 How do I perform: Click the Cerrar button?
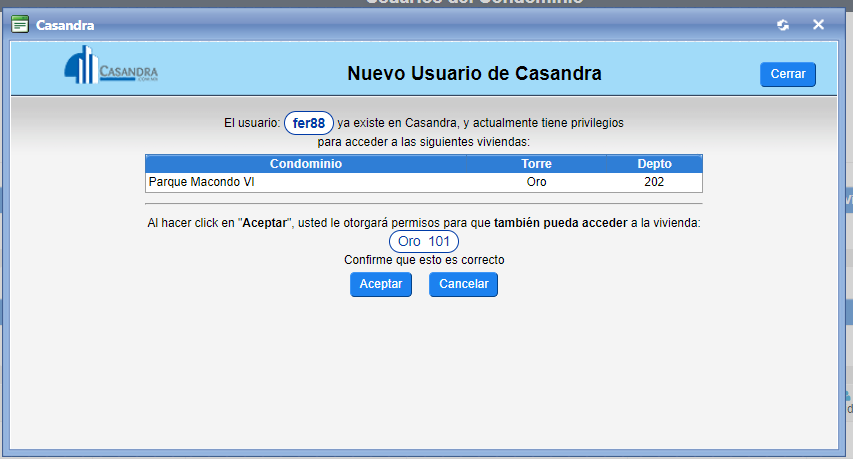pyautogui.click(x=788, y=74)
